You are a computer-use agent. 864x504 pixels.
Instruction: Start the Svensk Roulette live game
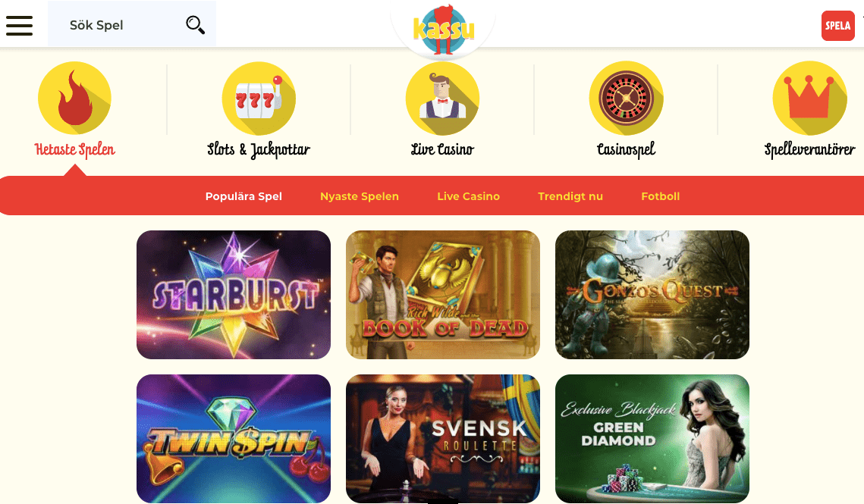(443, 439)
